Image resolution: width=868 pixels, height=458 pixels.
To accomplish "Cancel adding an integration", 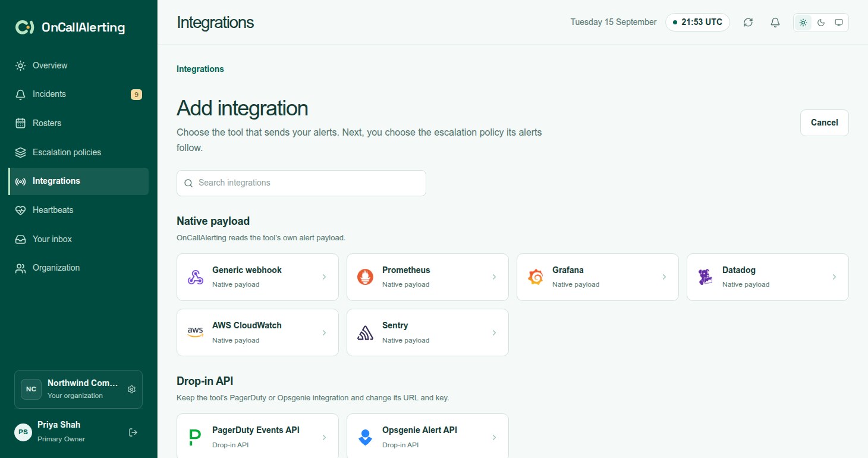I will pyautogui.click(x=824, y=123).
